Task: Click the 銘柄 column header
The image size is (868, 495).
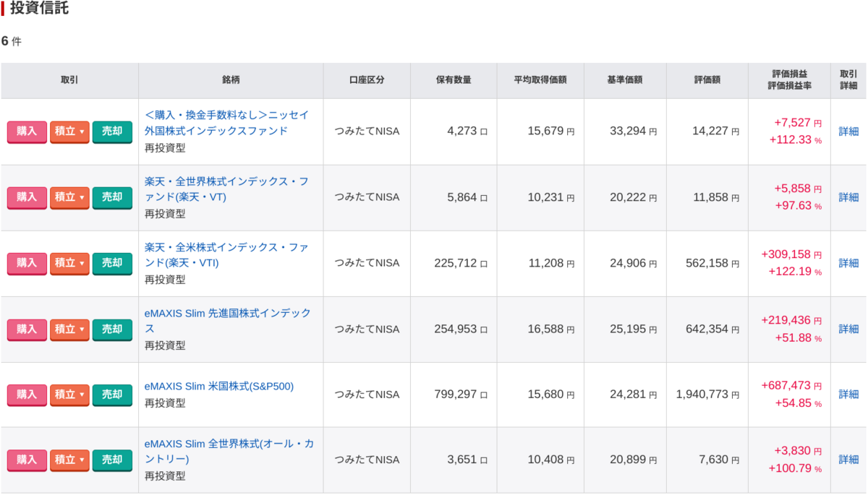Action: click(x=231, y=80)
